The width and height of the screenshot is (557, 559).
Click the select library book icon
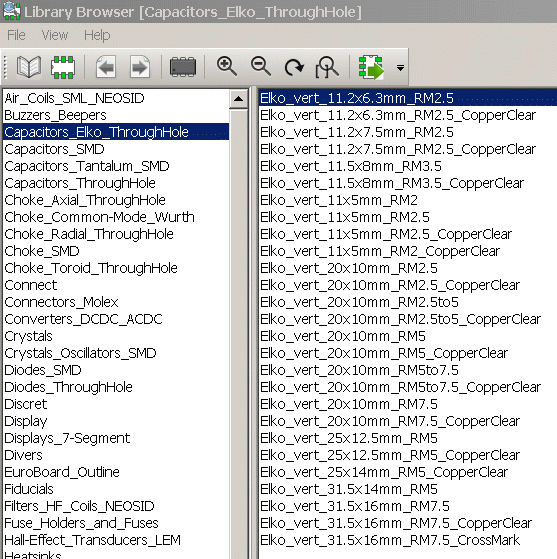coord(29,67)
